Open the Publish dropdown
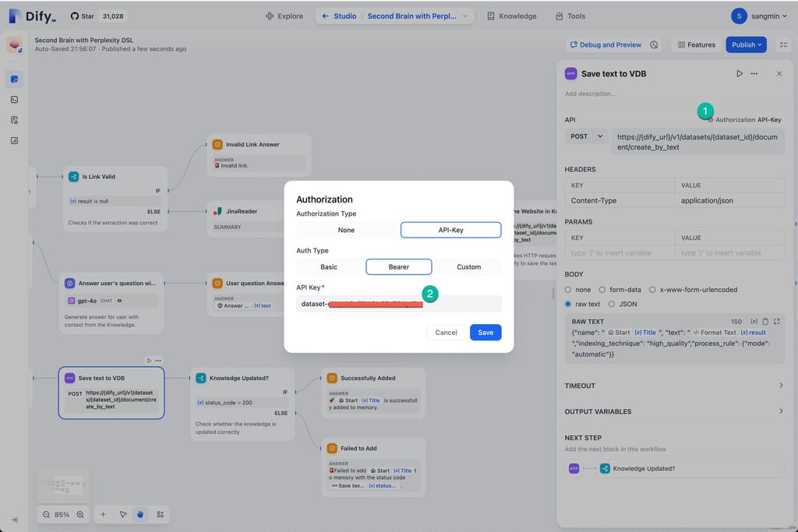The height and width of the screenshot is (532, 798). 746,44
